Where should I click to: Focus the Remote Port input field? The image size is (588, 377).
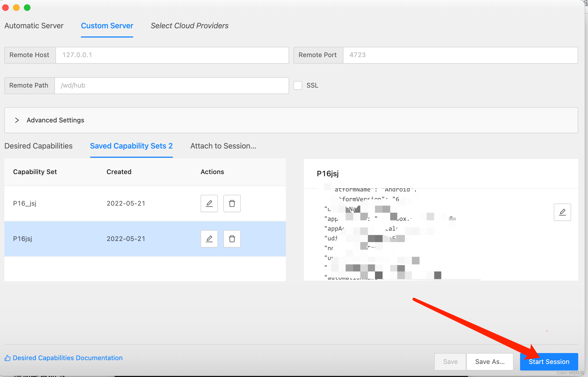[x=460, y=55]
